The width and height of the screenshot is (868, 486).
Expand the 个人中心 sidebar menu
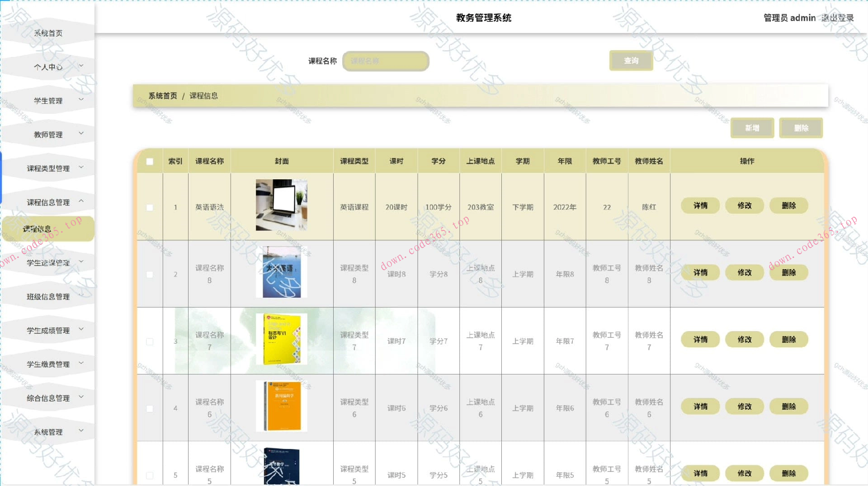47,66
